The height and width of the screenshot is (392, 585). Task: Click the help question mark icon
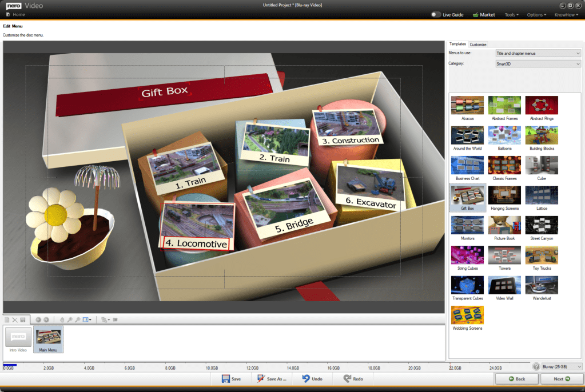click(536, 366)
